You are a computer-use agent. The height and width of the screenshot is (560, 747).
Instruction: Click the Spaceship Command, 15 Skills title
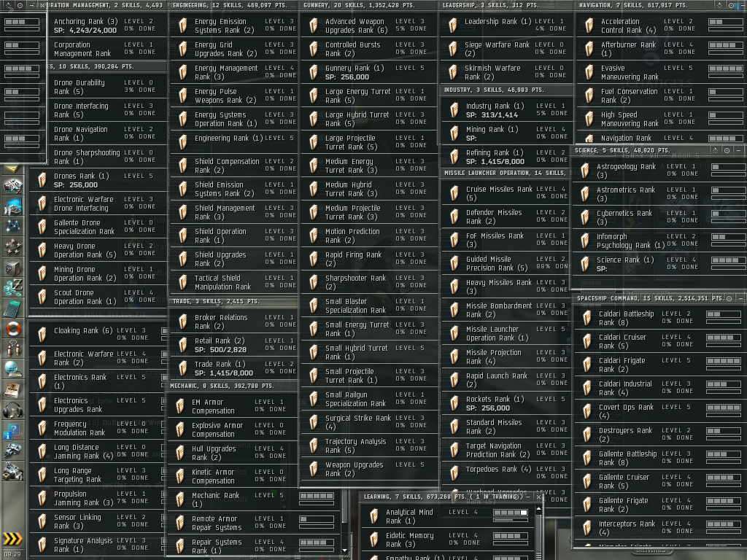(x=649, y=298)
